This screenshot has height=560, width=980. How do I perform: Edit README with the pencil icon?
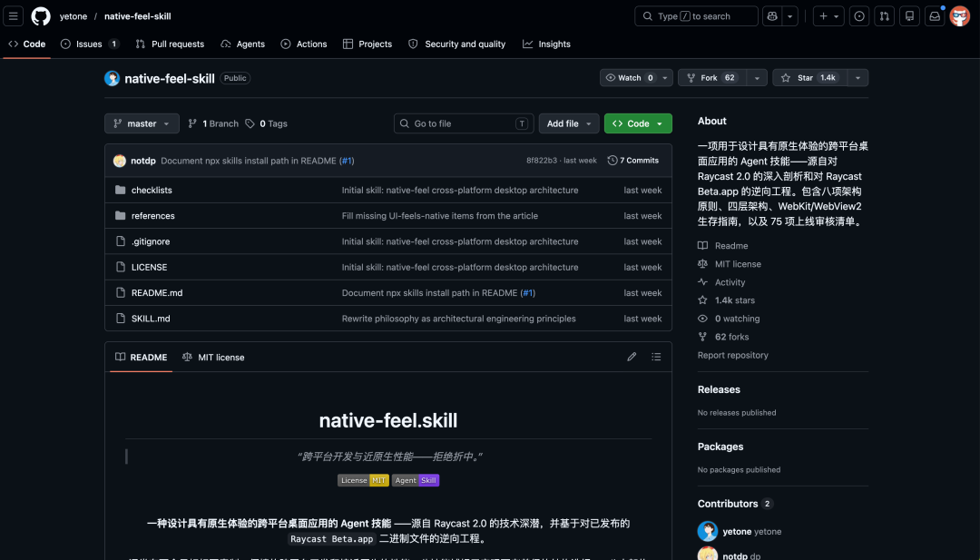pyautogui.click(x=632, y=357)
